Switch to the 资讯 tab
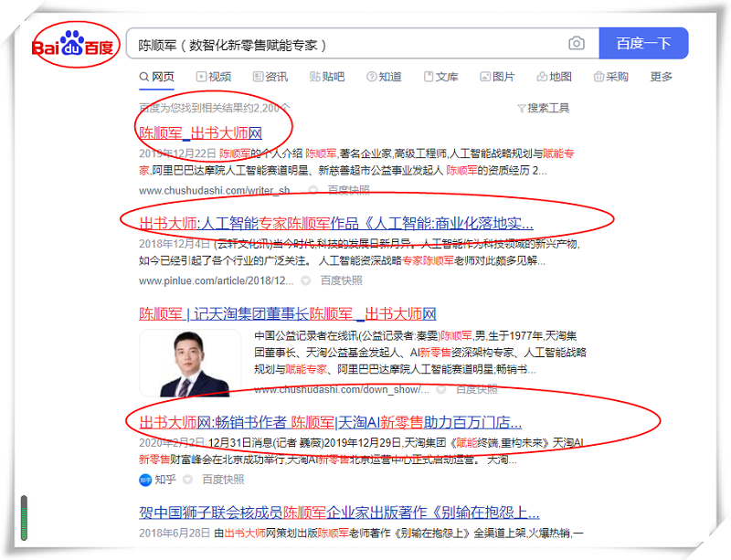 click(270, 77)
